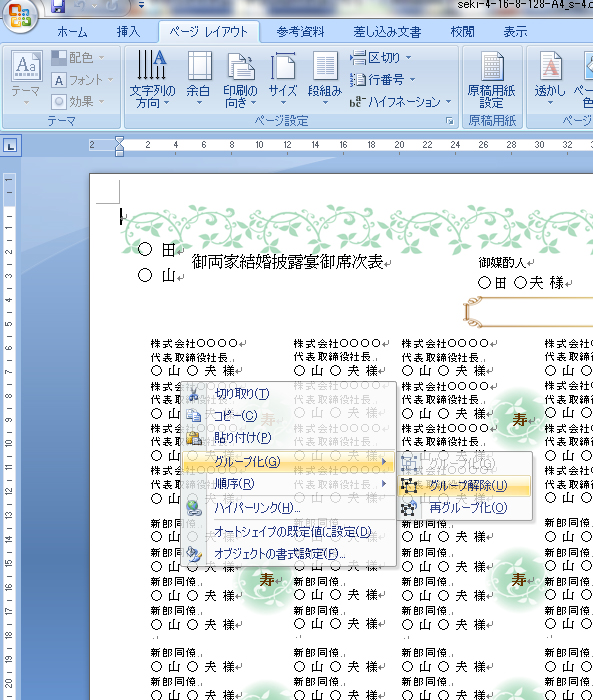The image size is (593, 700).
Task: Select the ページ レイアウト tab
Action: coord(209,32)
